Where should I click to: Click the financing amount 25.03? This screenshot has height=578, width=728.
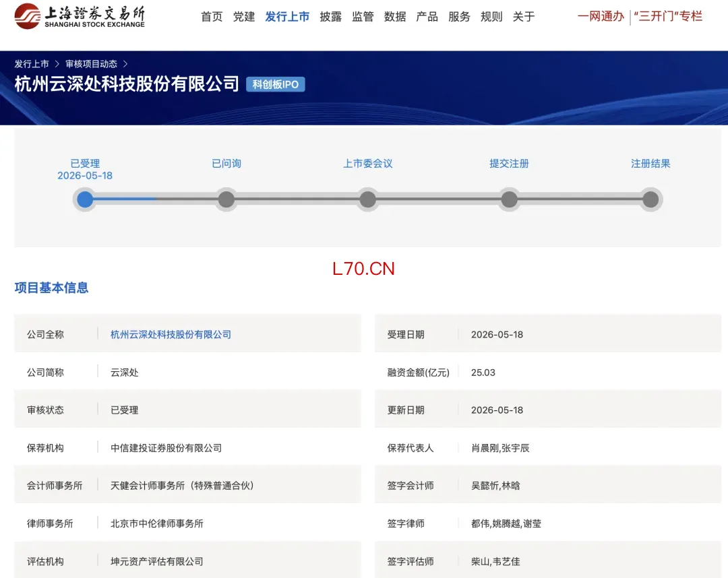(483, 373)
